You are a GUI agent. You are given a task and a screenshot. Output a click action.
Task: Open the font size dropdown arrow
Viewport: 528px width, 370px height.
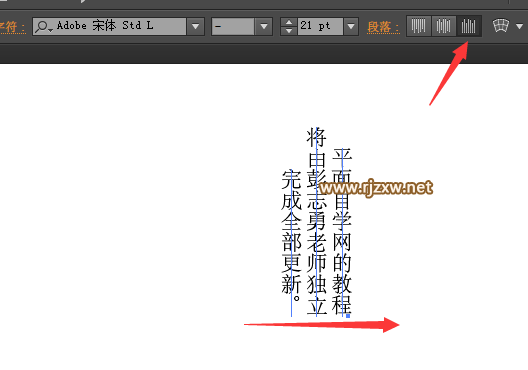351,26
